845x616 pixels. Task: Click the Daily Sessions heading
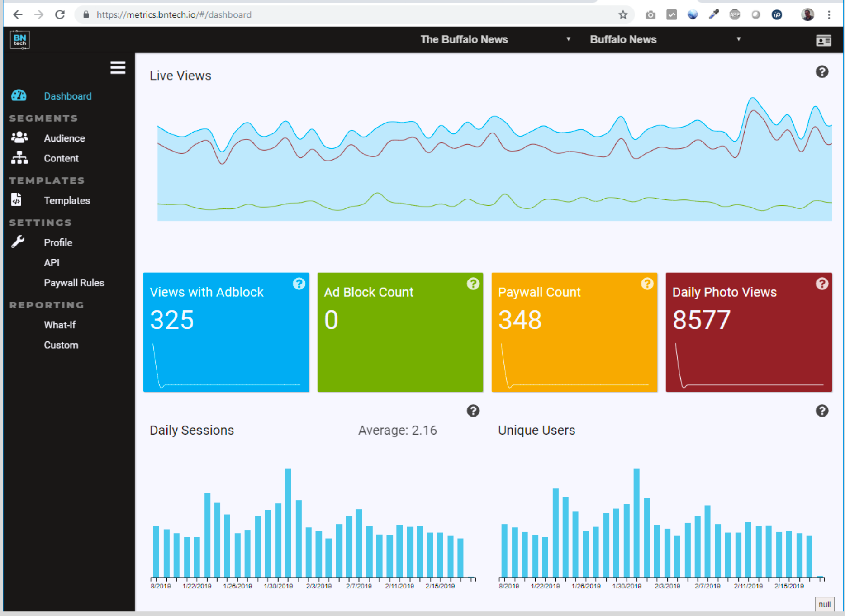pos(192,430)
